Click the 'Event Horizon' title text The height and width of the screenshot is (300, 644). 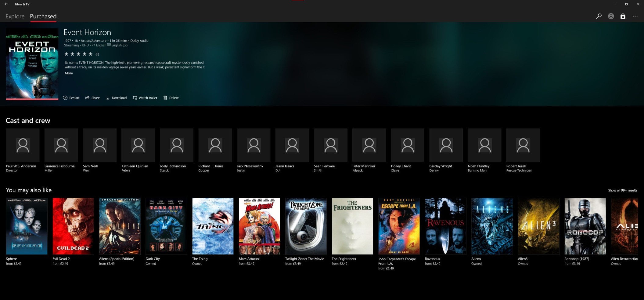coord(87,32)
